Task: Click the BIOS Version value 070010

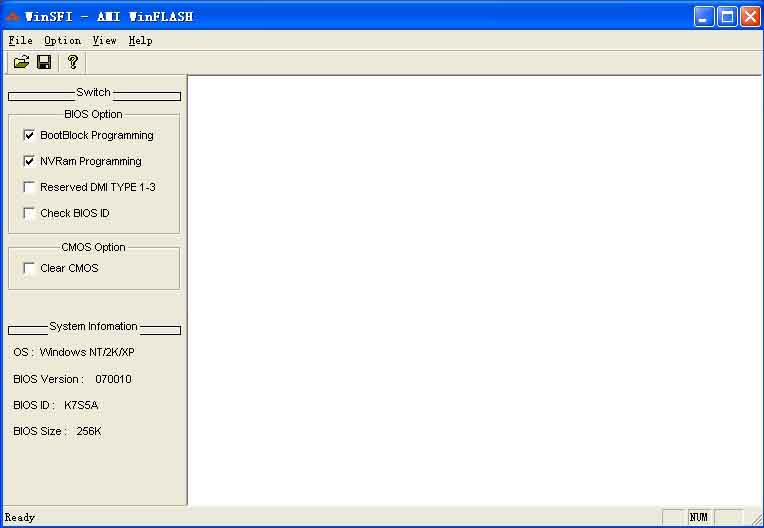Action: [113, 379]
